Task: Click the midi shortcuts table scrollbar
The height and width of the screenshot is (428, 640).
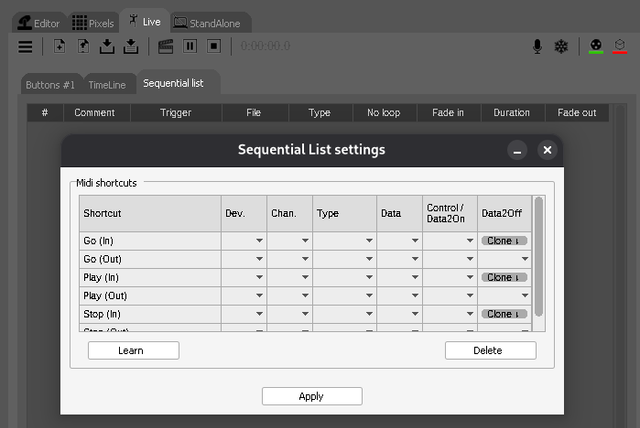Action: pyautogui.click(x=539, y=257)
